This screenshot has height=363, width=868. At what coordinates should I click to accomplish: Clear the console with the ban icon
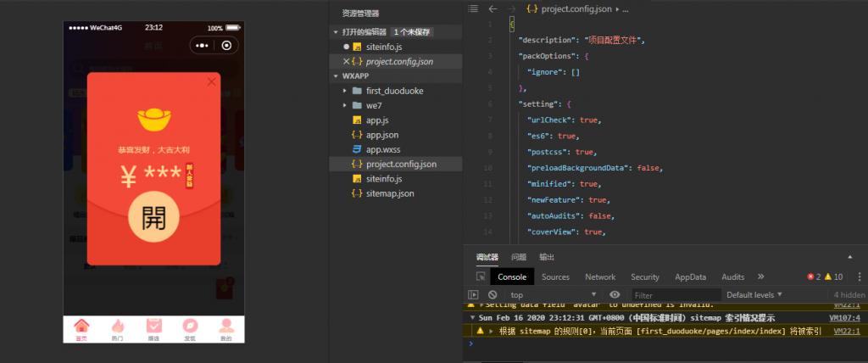click(492, 295)
